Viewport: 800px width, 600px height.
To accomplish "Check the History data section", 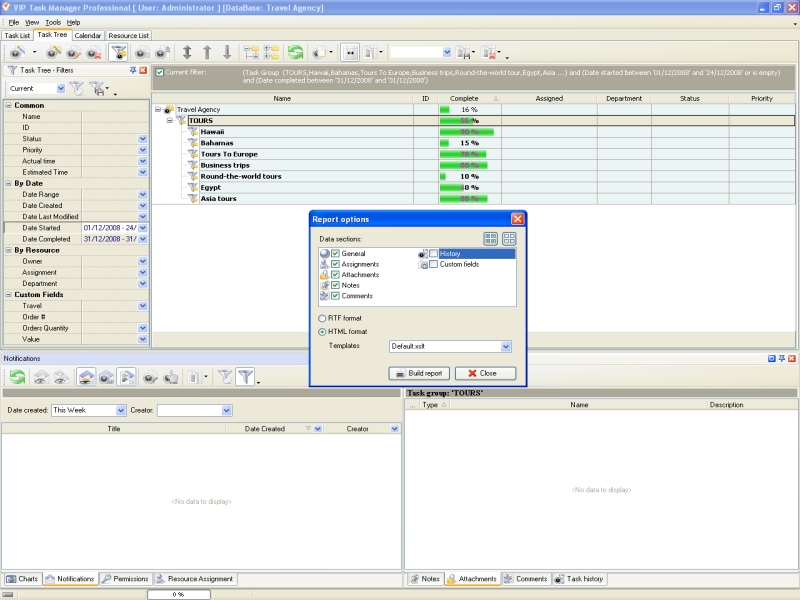I will click(x=433, y=254).
